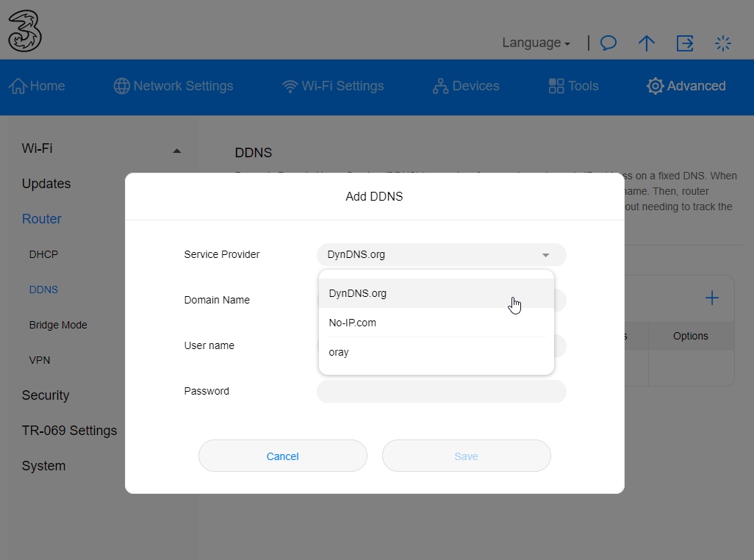Image resolution: width=754 pixels, height=560 pixels.
Task: Click the Options column header
Action: pos(691,336)
